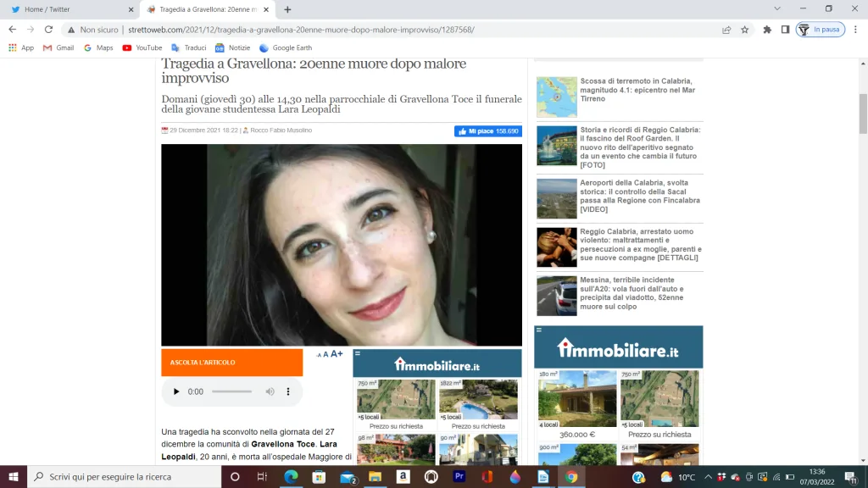
Task: Launch Microsoft Edge from taskbar
Action: 291,476
